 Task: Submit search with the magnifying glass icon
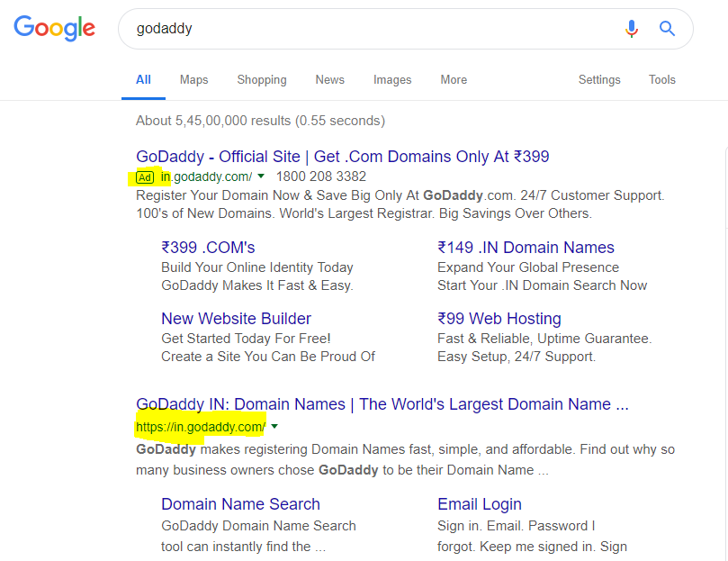pyautogui.click(x=667, y=28)
